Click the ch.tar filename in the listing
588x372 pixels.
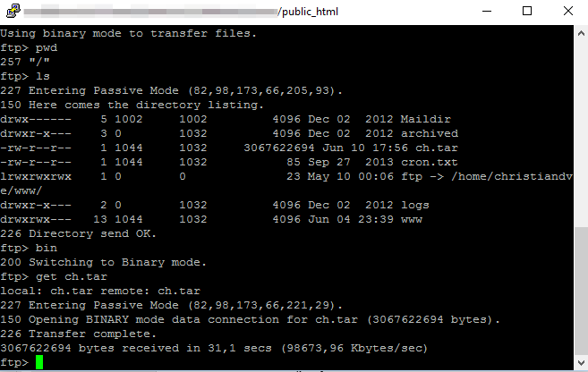pyautogui.click(x=437, y=148)
